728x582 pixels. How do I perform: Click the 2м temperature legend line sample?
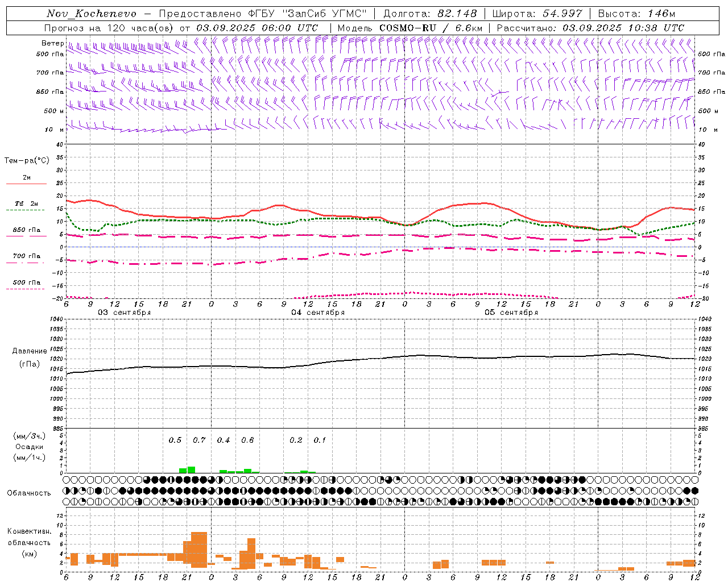pos(26,184)
